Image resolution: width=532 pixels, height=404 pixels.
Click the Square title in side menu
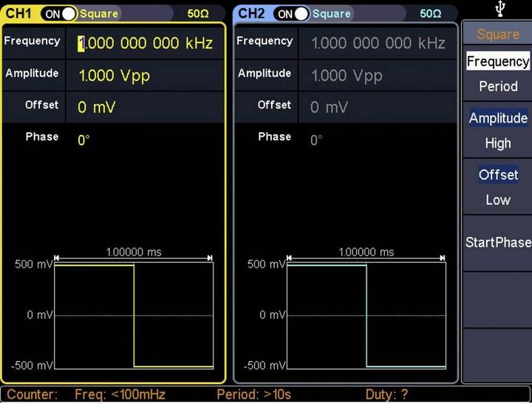(x=498, y=34)
